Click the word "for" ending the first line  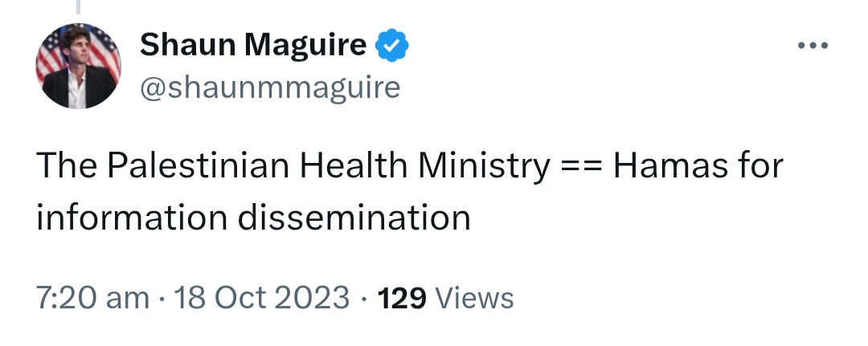761,165
